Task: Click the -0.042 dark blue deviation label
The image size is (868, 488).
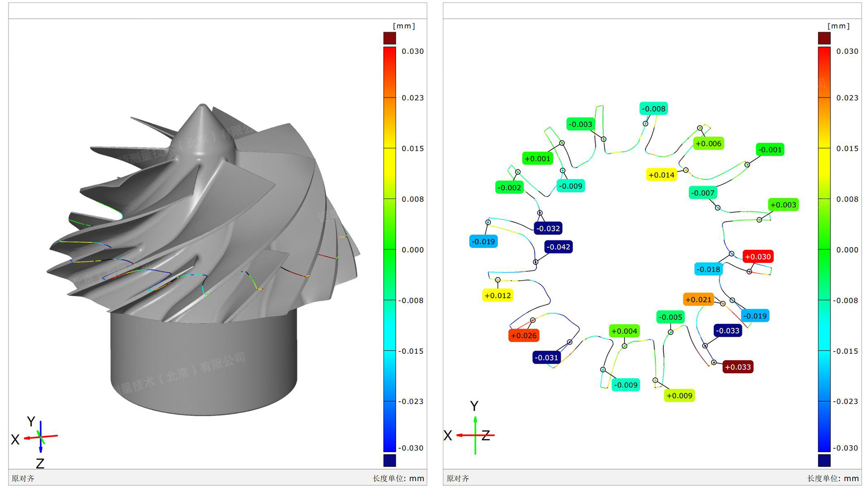Action: (558, 247)
